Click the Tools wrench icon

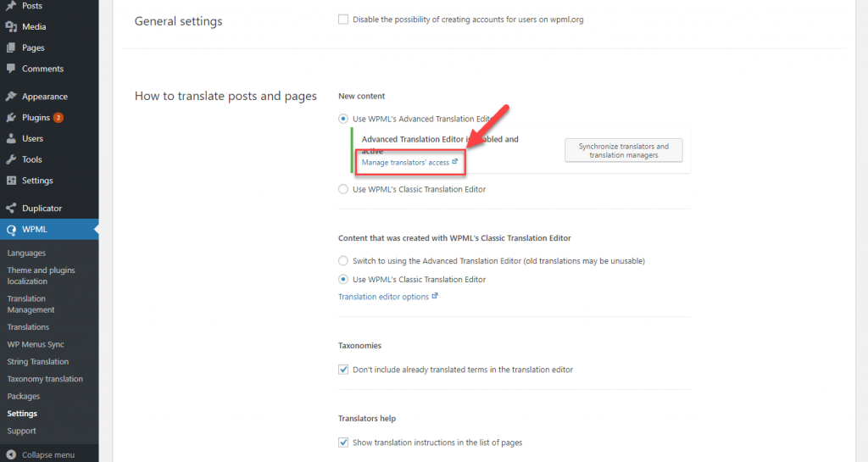coord(11,159)
